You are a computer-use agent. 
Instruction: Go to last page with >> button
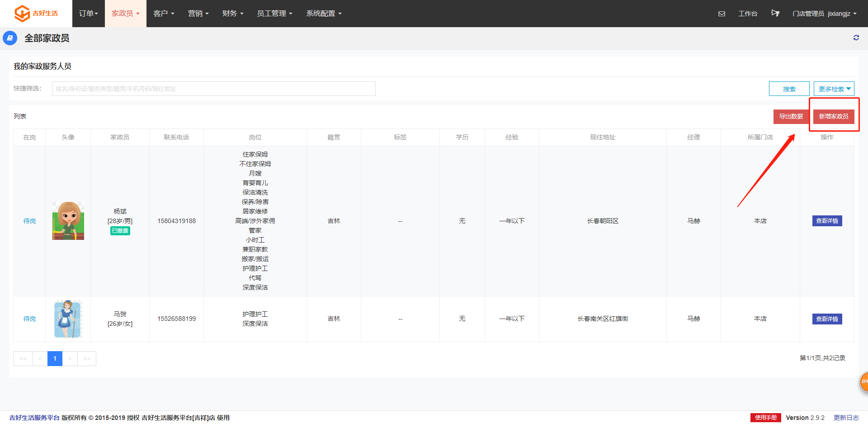tap(86, 358)
